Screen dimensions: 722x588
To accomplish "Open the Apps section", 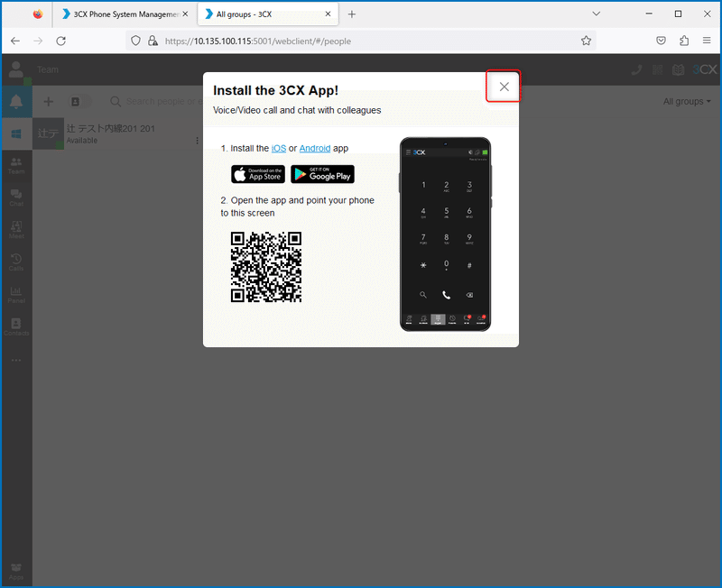I will [x=16, y=572].
